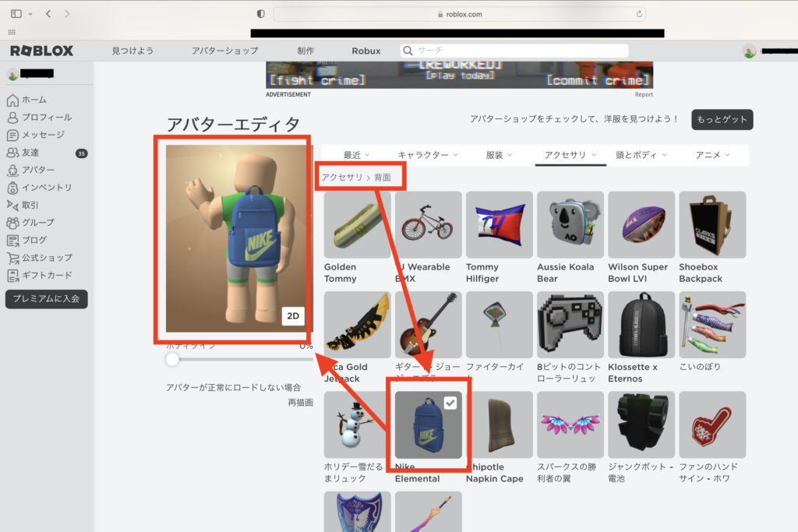Select the guitar accessory thumbnail
The height and width of the screenshot is (532, 798).
pyautogui.click(x=429, y=325)
